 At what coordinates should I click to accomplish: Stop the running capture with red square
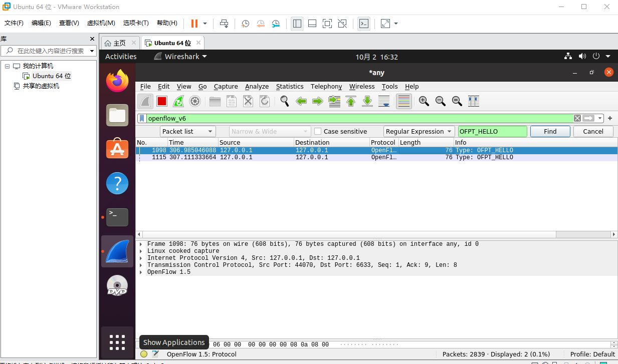point(162,101)
